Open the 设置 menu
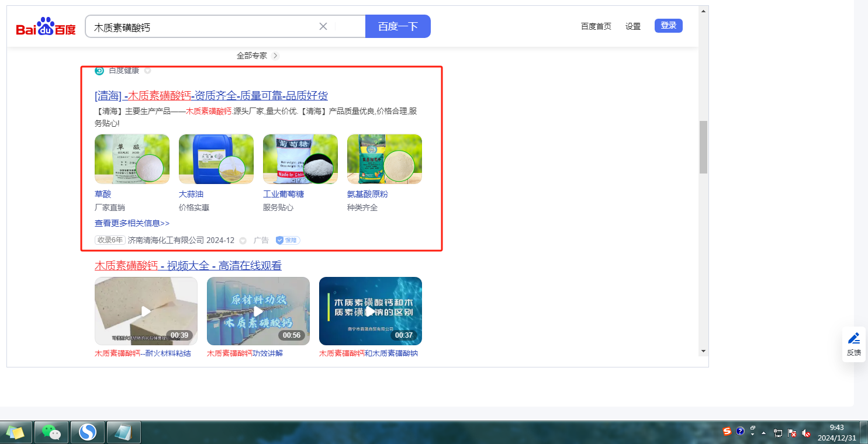Image resolution: width=868 pixels, height=444 pixels. (x=633, y=26)
